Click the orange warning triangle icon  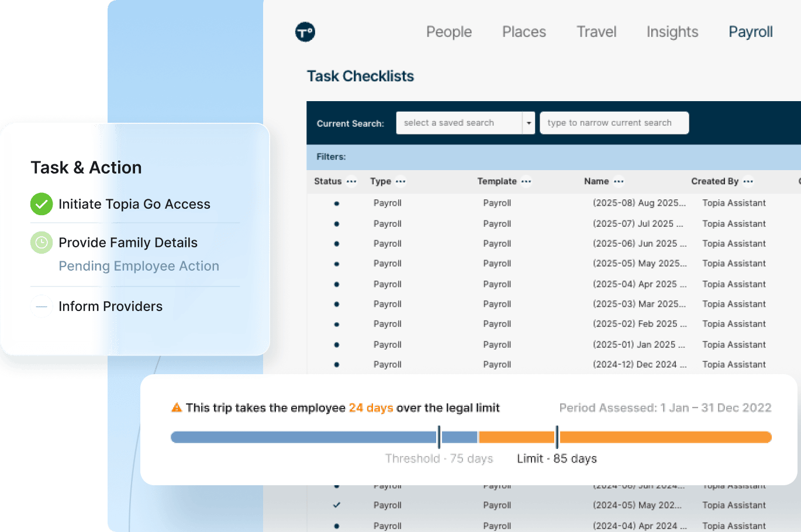[x=177, y=407]
